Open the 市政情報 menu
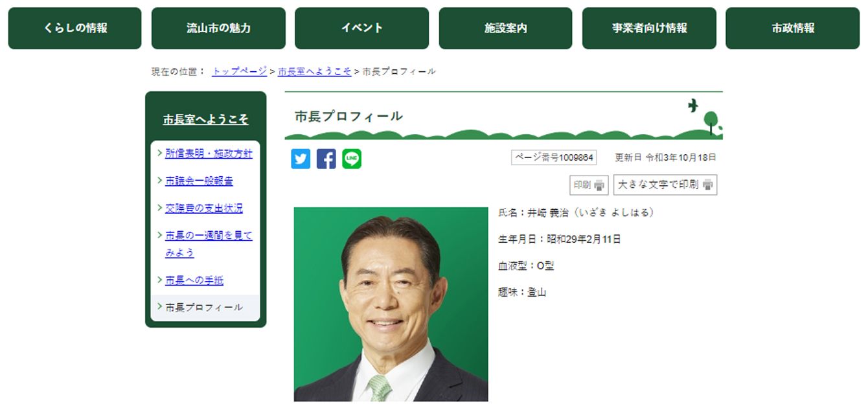Image resolution: width=868 pixels, height=408 pixels. (x=793, y=28)
